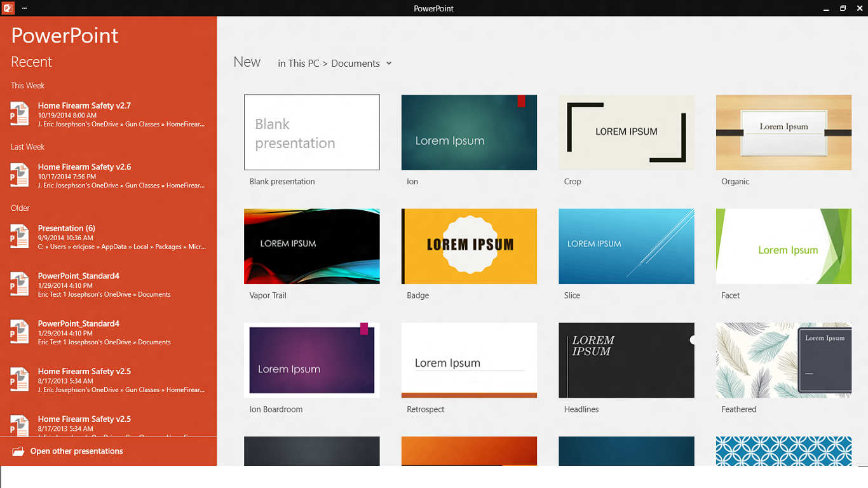Click the folder icon for Open other presentations
Screen dimensions: 868x488
pos(19,451)
